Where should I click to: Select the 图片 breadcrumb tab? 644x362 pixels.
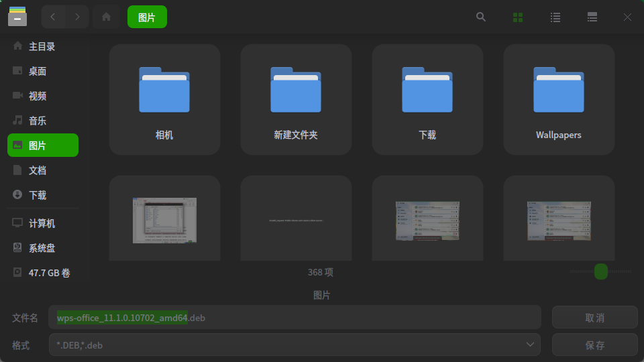point(147,17)
